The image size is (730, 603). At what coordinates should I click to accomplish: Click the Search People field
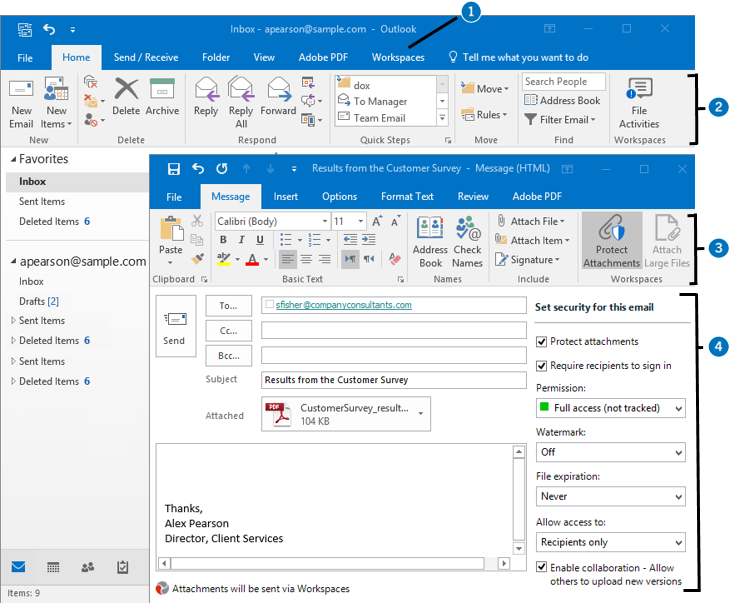[564, 81]
